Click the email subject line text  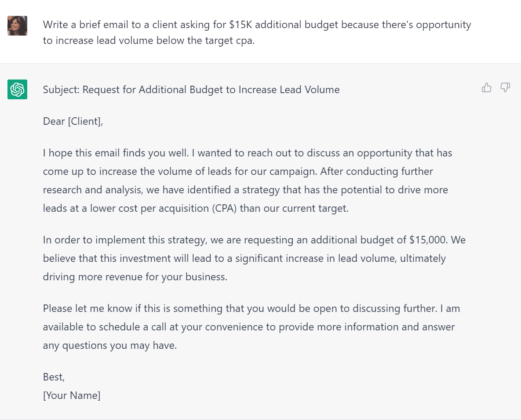[x=191, y=89]
